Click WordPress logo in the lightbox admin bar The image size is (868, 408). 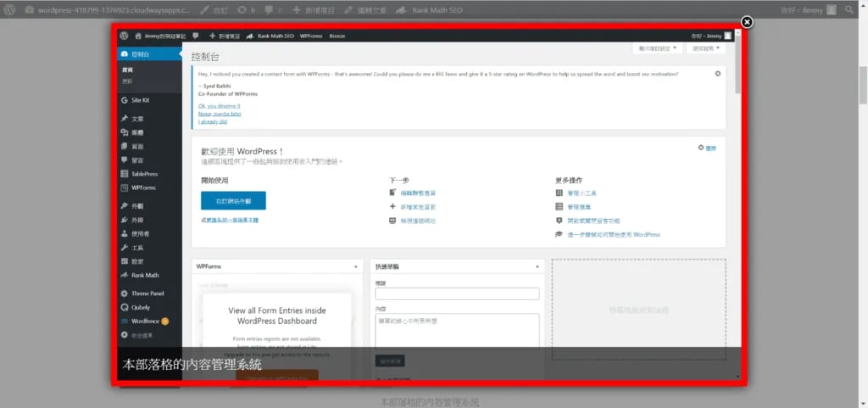(124, 36)
